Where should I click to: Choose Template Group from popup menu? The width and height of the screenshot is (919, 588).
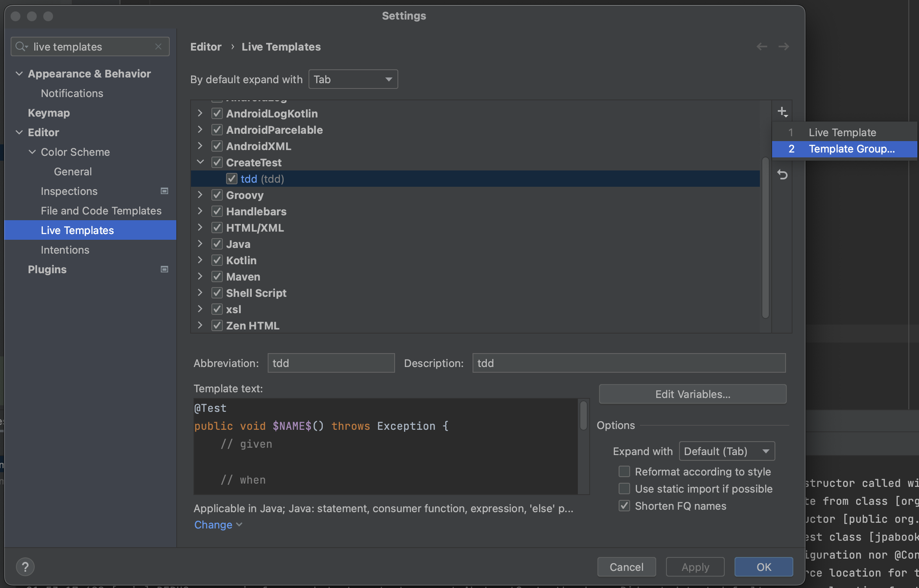[851, 149]
